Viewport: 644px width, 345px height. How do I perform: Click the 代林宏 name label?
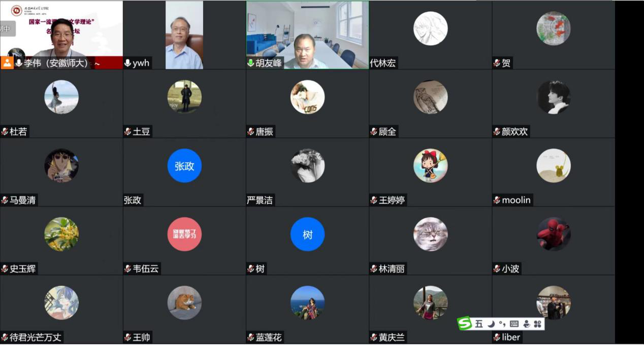coord(383,63)
